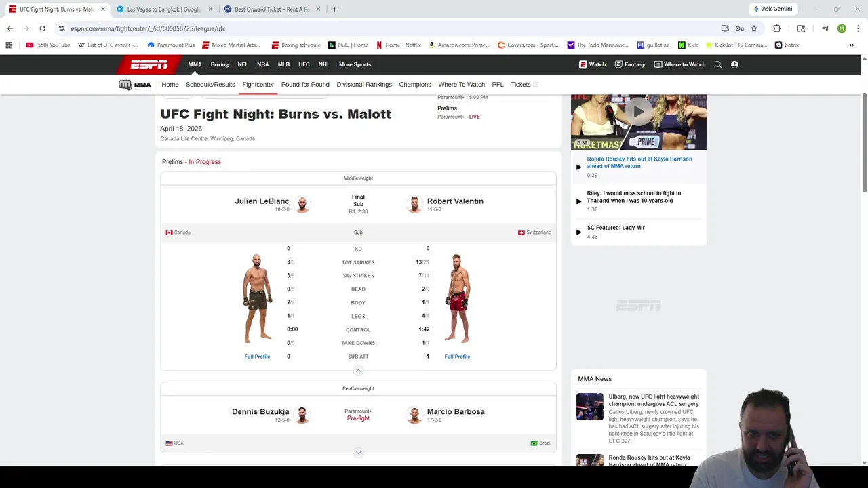868x488 pixels.
Task: Click the Julien LeBlanc name link
Action: tap(262, 201)
